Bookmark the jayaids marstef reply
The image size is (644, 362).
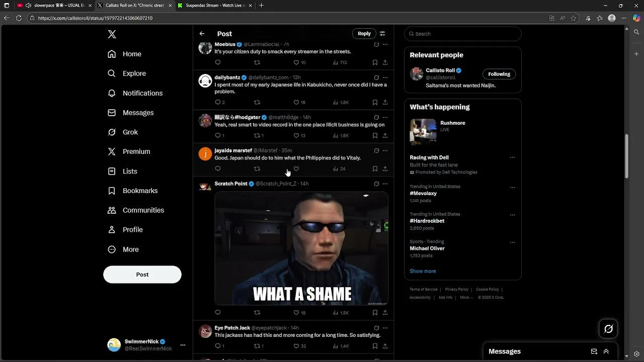point(375,168)
